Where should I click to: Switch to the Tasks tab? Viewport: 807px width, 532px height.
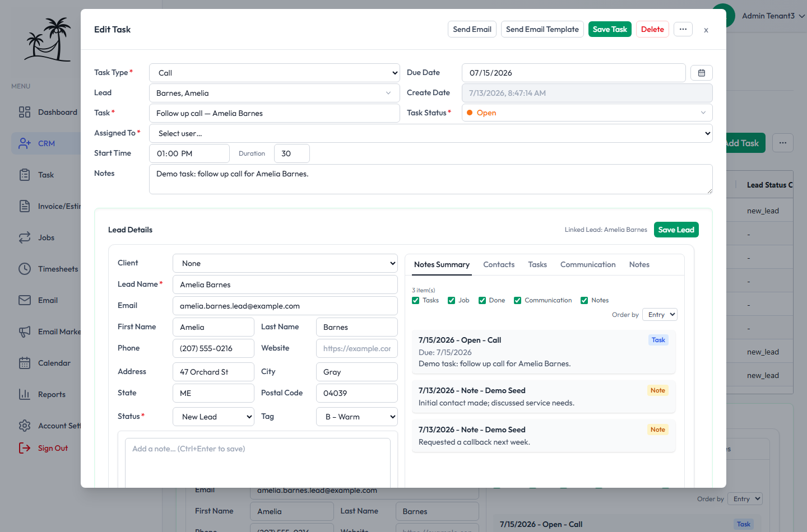point(537,264)
